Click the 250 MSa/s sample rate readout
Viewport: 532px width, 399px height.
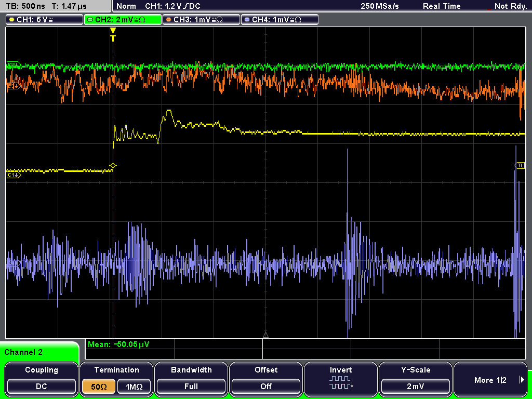380,6
